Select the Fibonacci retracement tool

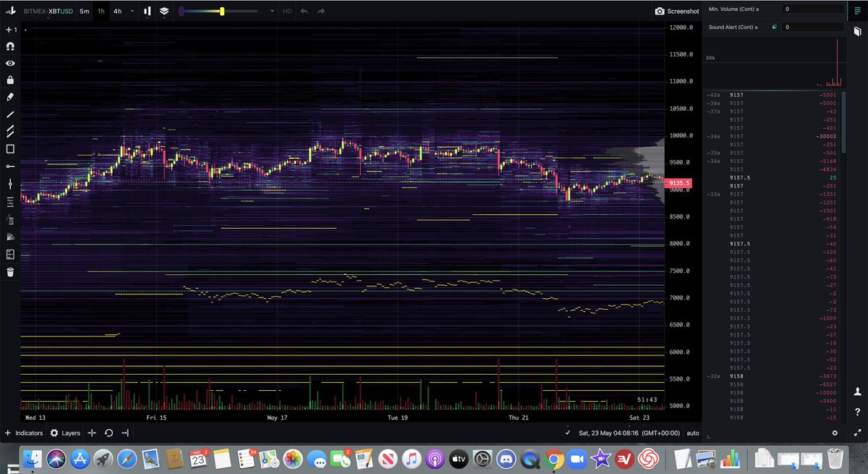(10, 219)
